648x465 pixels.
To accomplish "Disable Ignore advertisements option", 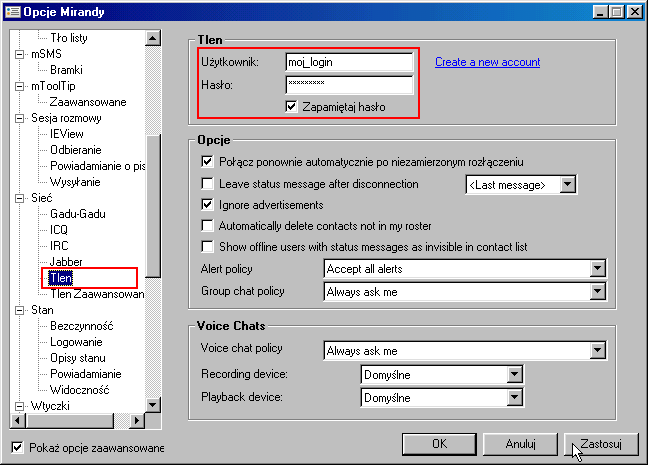I will tap(208, 204).
